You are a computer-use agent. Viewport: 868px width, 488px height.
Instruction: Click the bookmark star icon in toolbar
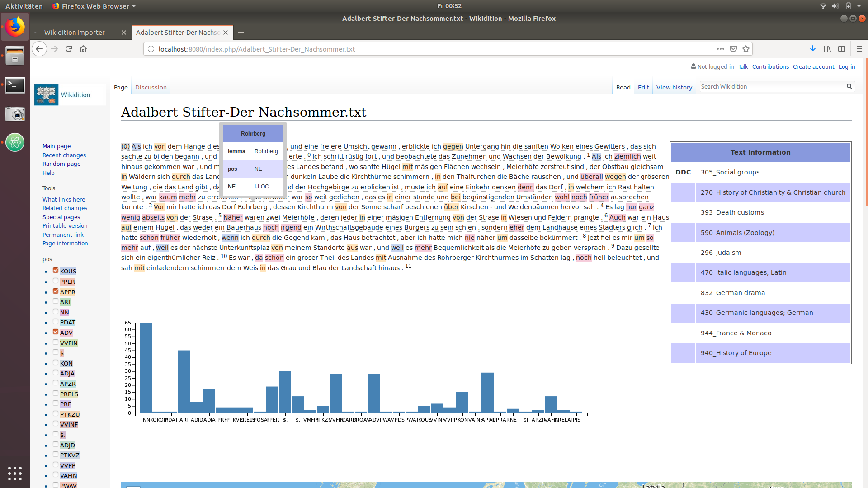[x=746, y=49]
